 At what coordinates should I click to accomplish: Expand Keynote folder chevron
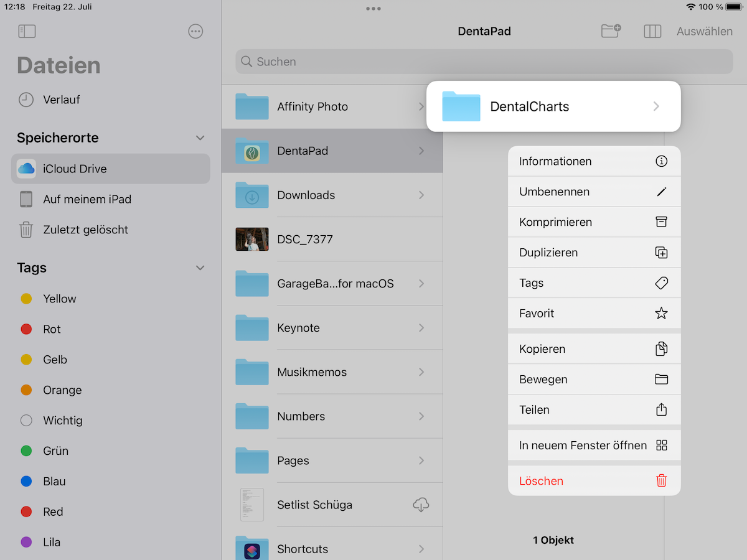point(421,328)
